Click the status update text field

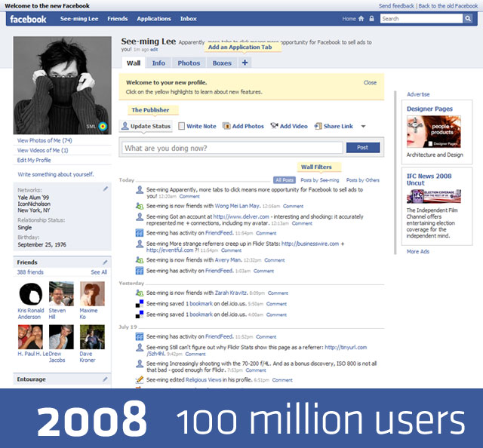(x=232, y=148)
